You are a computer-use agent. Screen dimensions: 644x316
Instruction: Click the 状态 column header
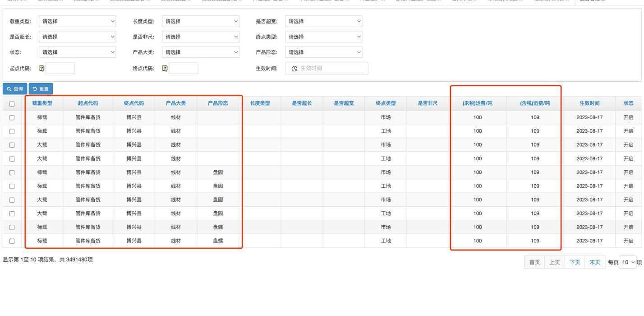click(x=629, y=103)
